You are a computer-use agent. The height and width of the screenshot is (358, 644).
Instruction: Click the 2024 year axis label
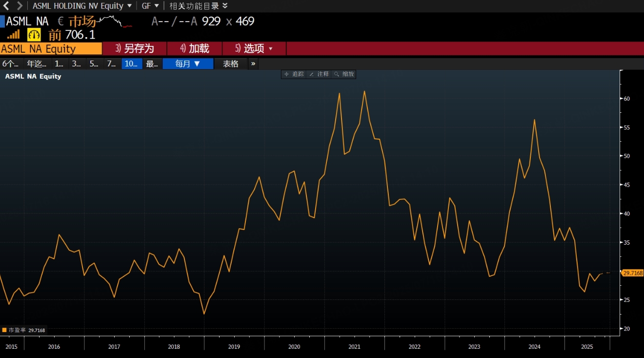pos(534,346)
